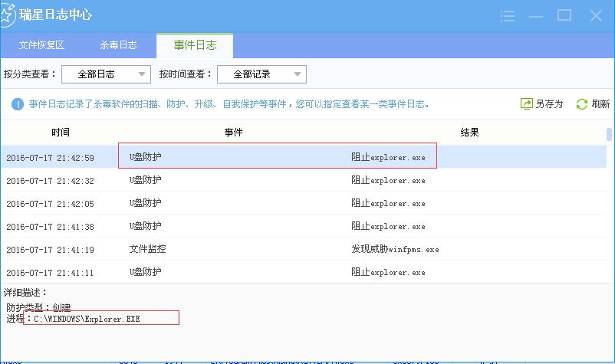
Task: Select the log row timestamped 21:41:38
Action: tap(304, 226)
